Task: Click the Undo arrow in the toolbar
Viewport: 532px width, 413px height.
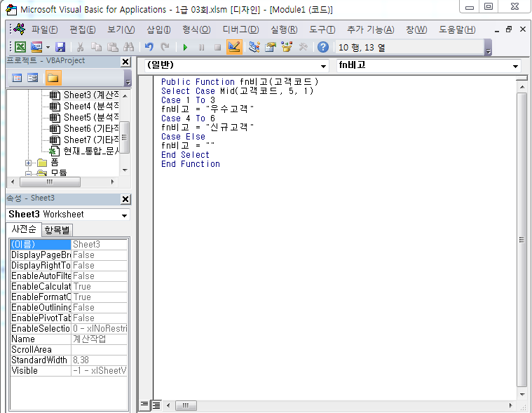Action: (x=149, y=47)
